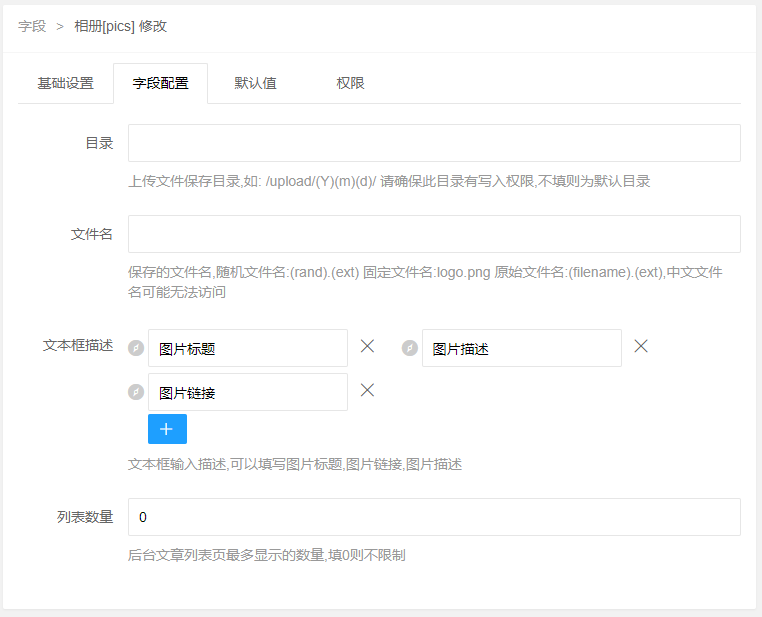Remove the 图片描述 text box entry
Screen dimensions: 762x617
641,346
